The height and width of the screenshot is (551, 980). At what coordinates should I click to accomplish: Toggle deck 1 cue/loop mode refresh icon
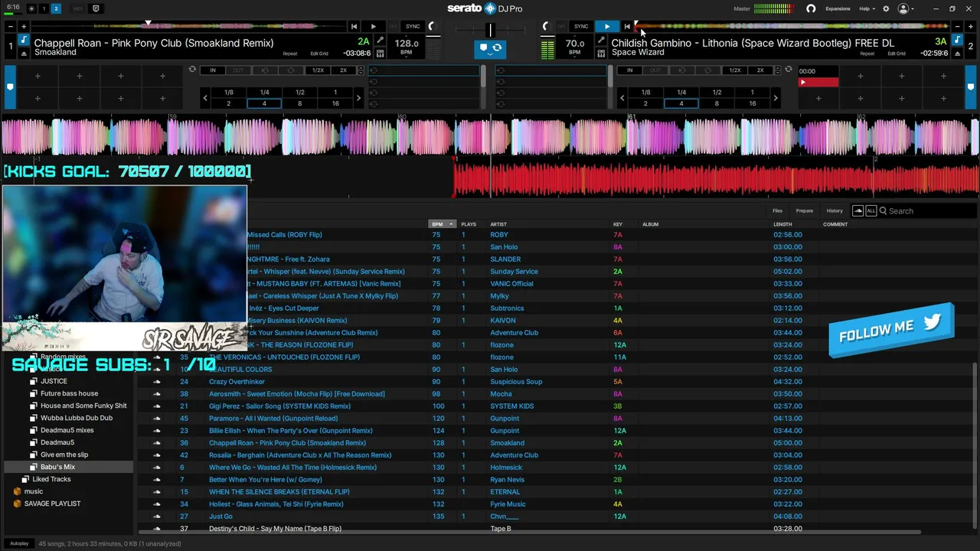point(192,70)
